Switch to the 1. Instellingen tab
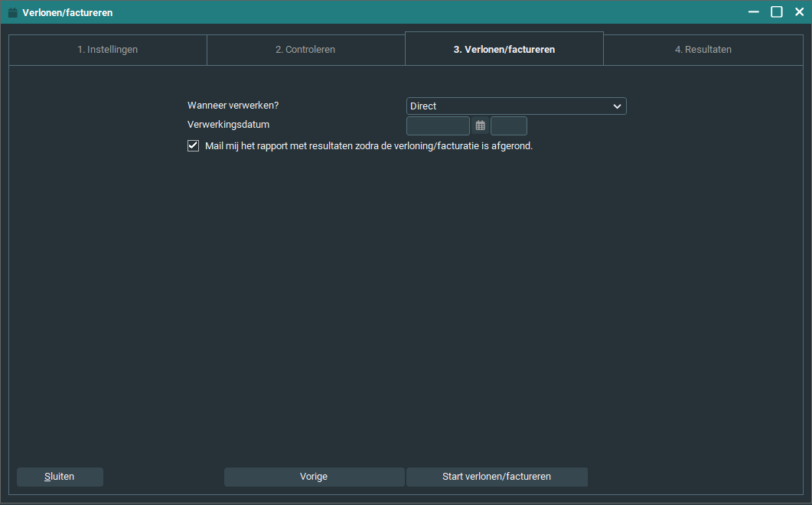Image resolution: width=812 pixels, height=505 pixels. pos(107,50)
